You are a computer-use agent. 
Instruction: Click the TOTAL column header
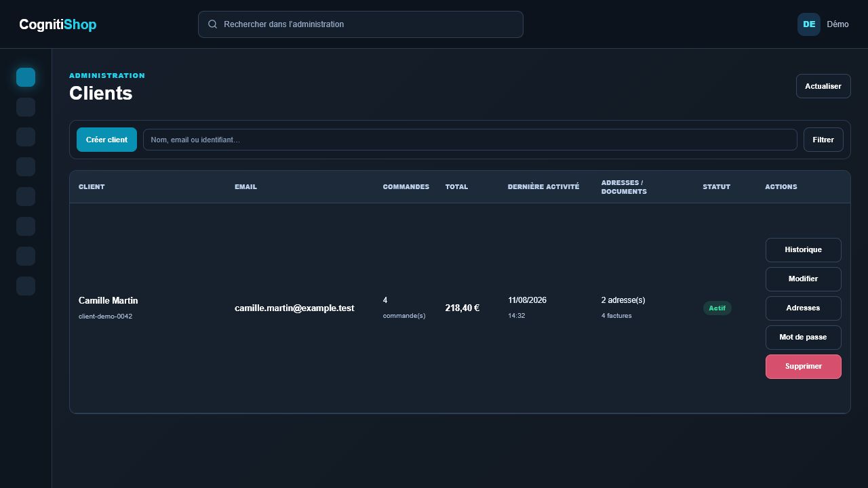coord(456,187)
